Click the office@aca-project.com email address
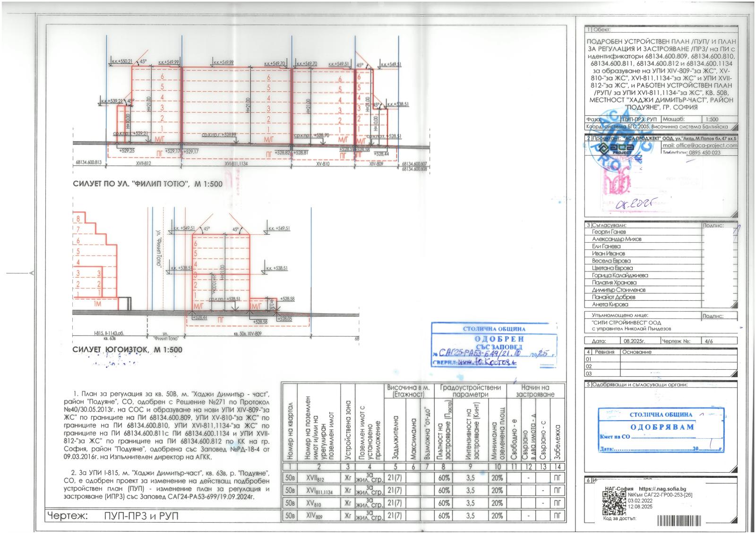 [x=699, y=146]
